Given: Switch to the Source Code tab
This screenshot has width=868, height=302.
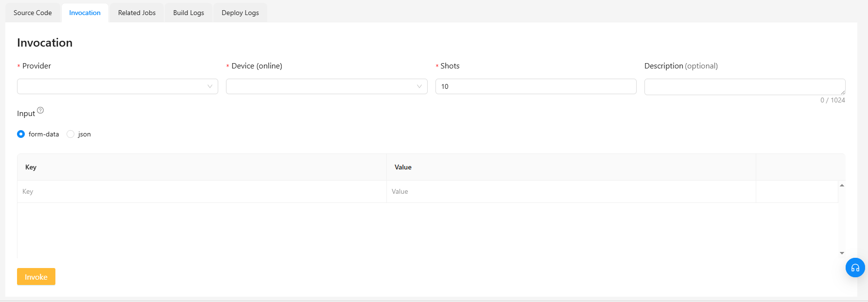Looking at the screenshot, I should click(x=33, y=13).
